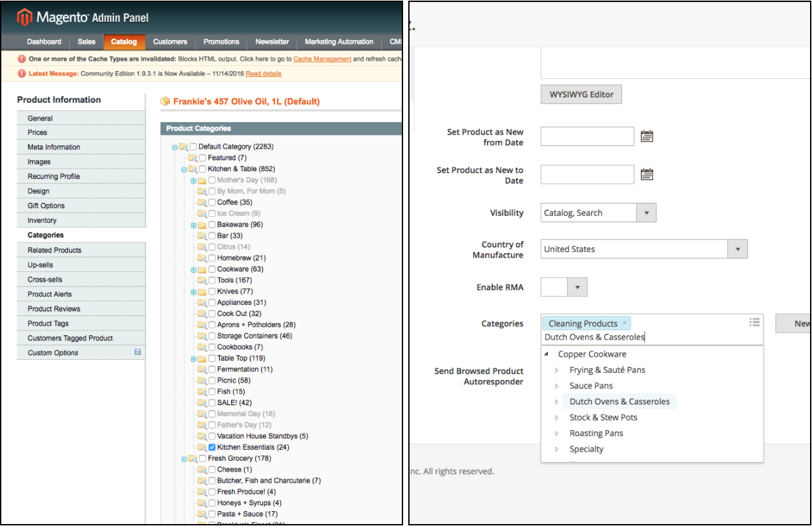
Task: Click calendar icon for New from Date
Action: [x=647, y=136]
